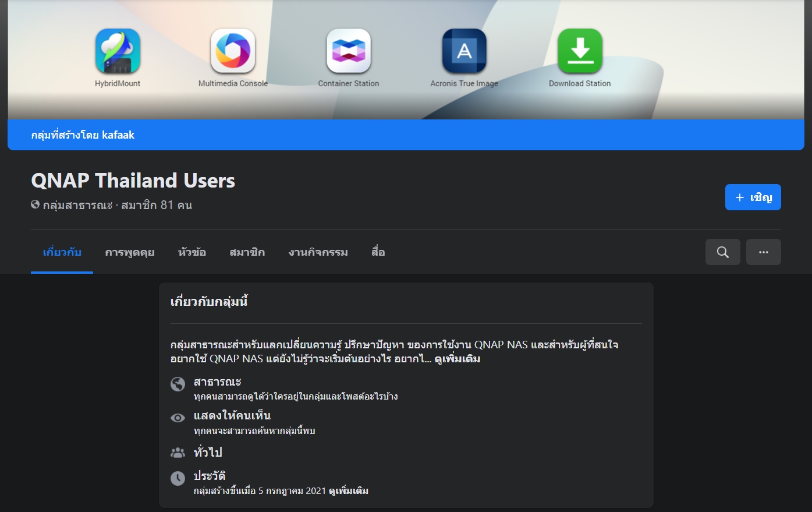This screenshot has height=512, width=812.
Task: Click the สาธารณะ privacy heading
Action: pos(217,382)
